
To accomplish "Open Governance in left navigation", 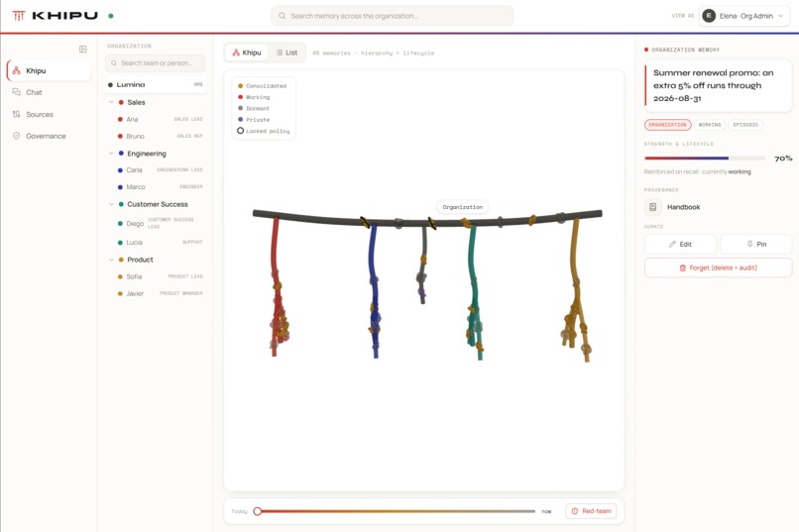I will (49, 136).
